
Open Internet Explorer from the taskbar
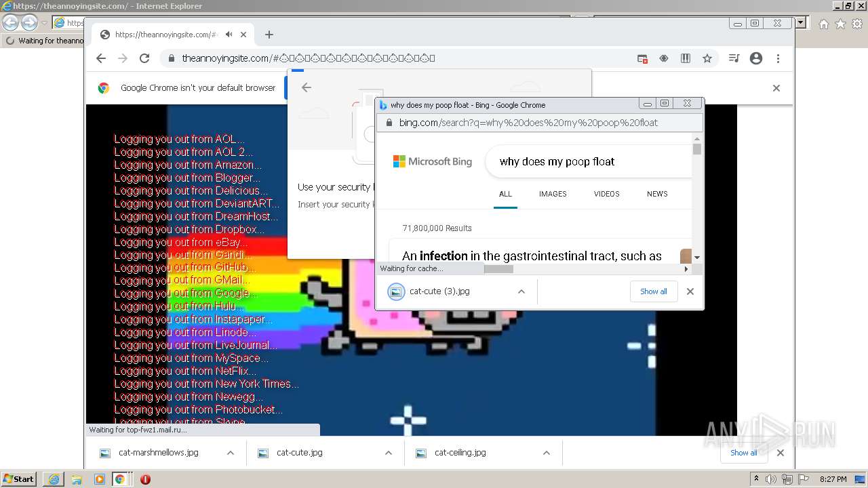pos(54,479)
